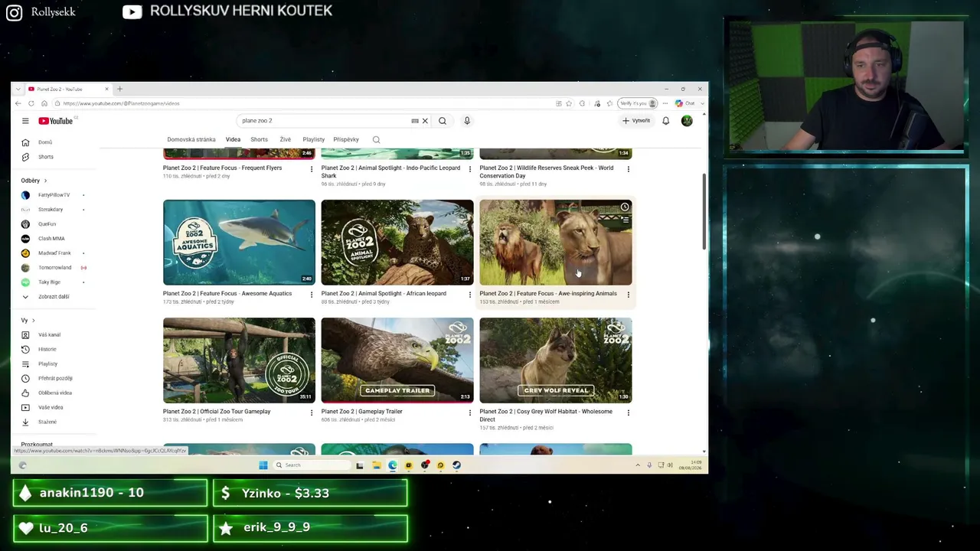Screen dimensions: 980x551
Task: Clear the search text with the X
Action: tap(425, 121)
